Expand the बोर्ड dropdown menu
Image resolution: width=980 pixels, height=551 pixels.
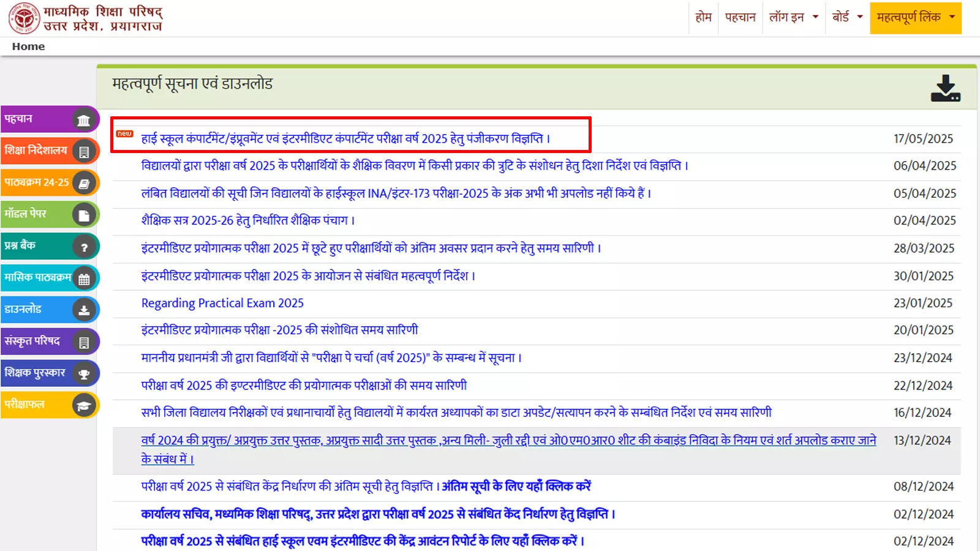[847, 17]
